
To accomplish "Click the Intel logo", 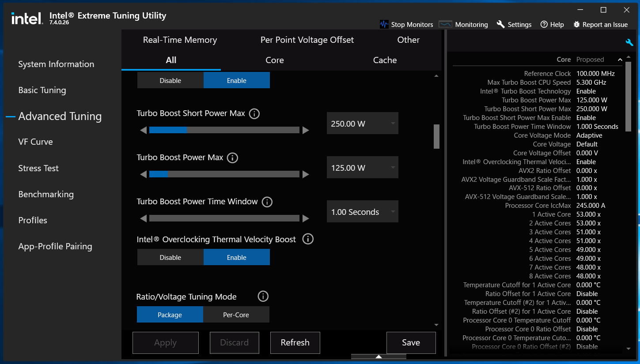I will (x=27, y=18).
